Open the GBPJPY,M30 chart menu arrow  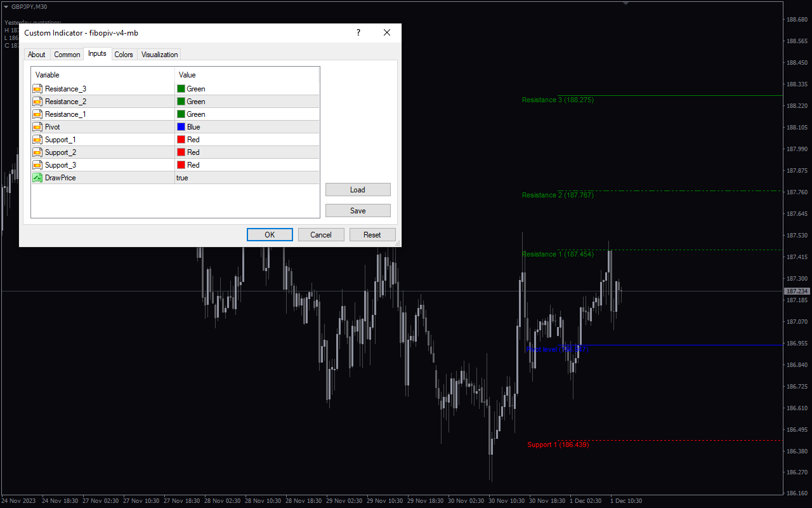(x=6, y=6)
